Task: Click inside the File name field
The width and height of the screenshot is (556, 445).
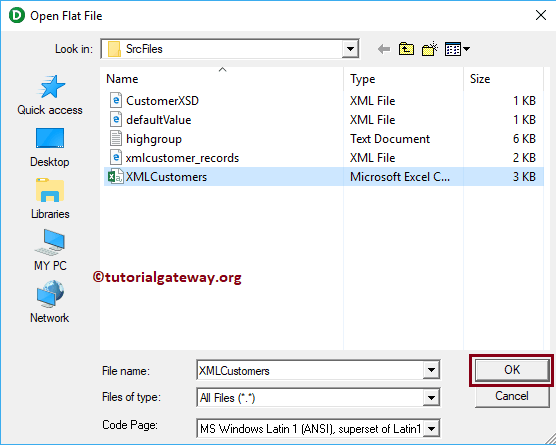Action: (310, 371)
